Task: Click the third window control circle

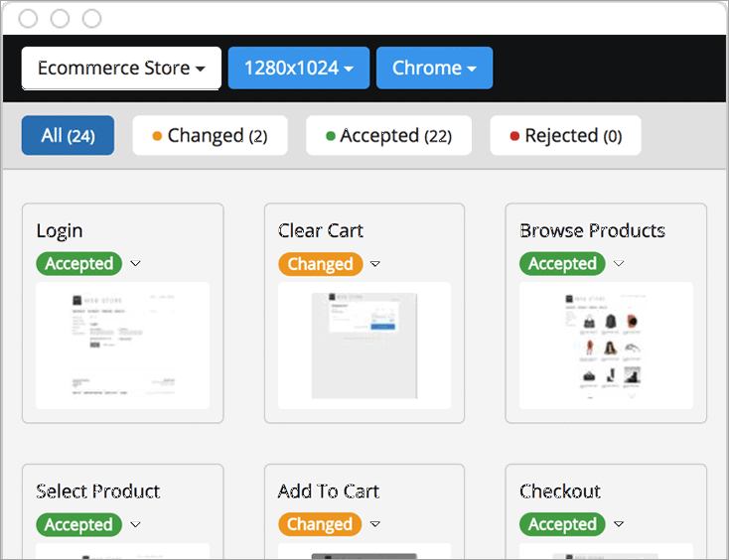Action: point(91,19)
